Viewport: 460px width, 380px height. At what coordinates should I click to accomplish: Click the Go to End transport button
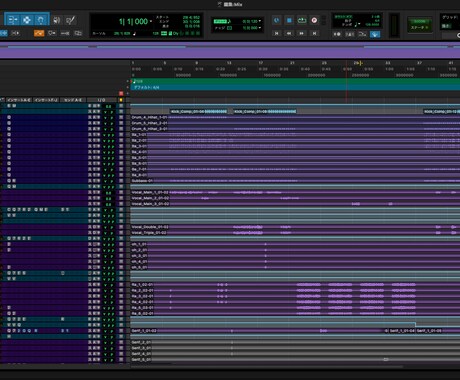(x=314, y=33)
